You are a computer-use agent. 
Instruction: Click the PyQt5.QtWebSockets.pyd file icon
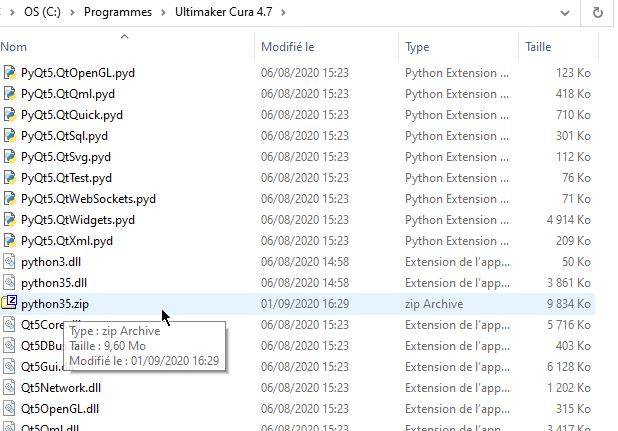9,199
